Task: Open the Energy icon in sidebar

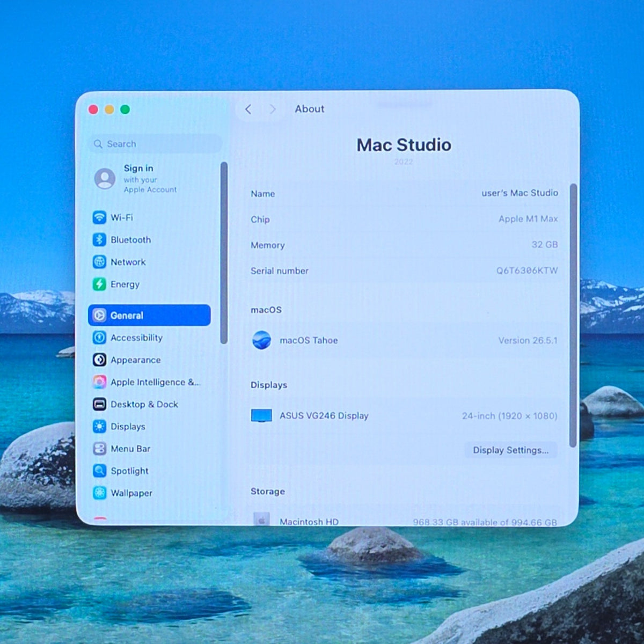Action: click(x=99, y=284)
